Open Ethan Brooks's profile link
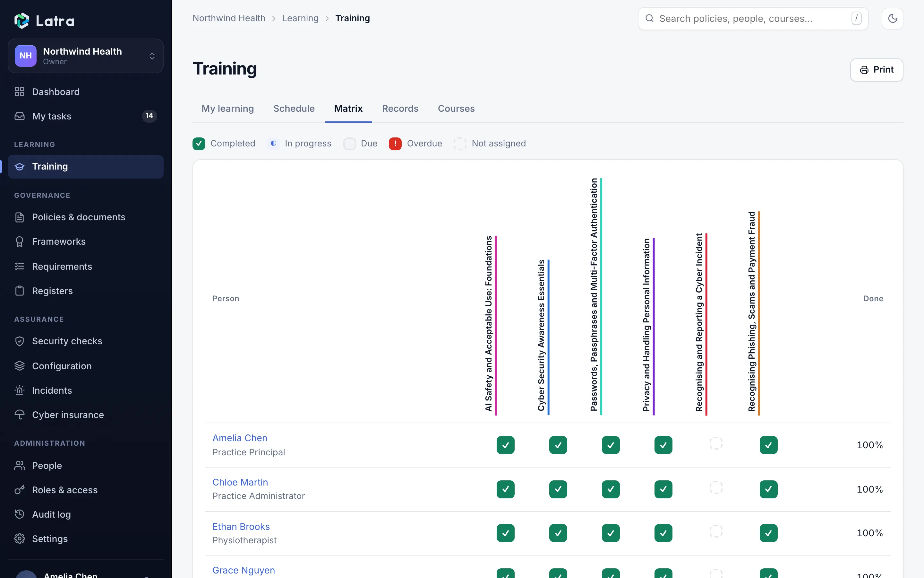Viewport: 924px width, 578px height. tap(241, 527)
